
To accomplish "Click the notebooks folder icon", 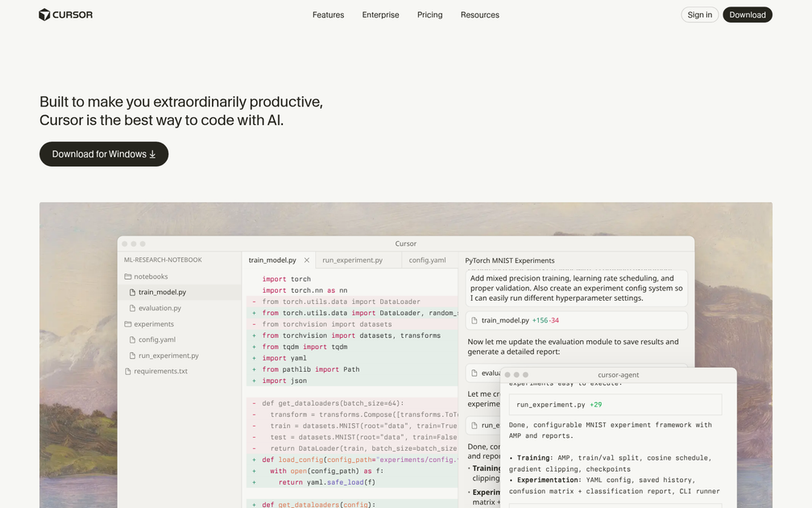I will click(127, 277).
